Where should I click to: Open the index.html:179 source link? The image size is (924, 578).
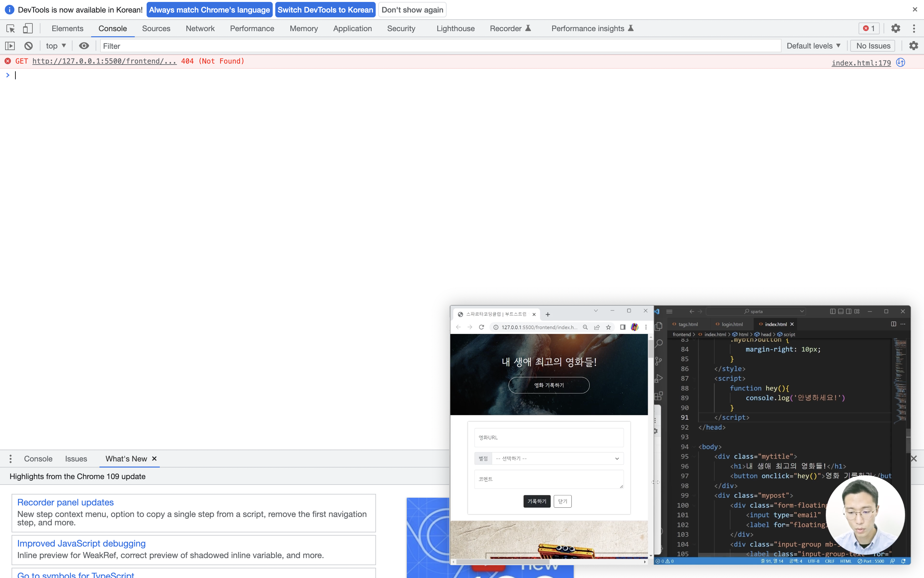[x=861, y=63]
